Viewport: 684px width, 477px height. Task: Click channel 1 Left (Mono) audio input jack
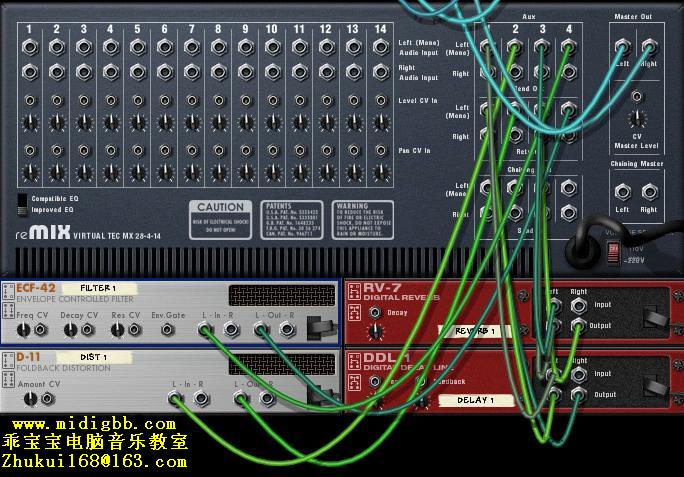[30, 47]
